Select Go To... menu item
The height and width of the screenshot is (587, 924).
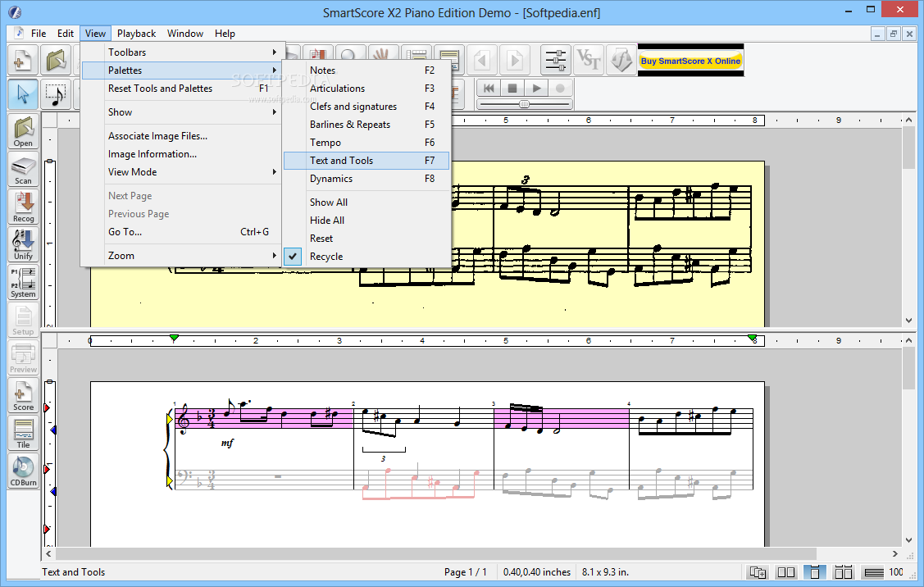(x=183, y=232)
